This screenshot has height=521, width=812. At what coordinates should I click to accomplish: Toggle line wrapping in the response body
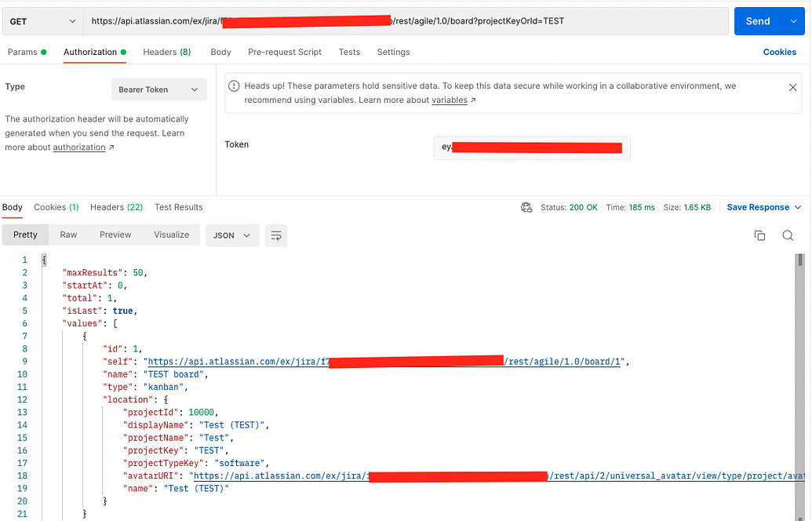coord(275,235)
